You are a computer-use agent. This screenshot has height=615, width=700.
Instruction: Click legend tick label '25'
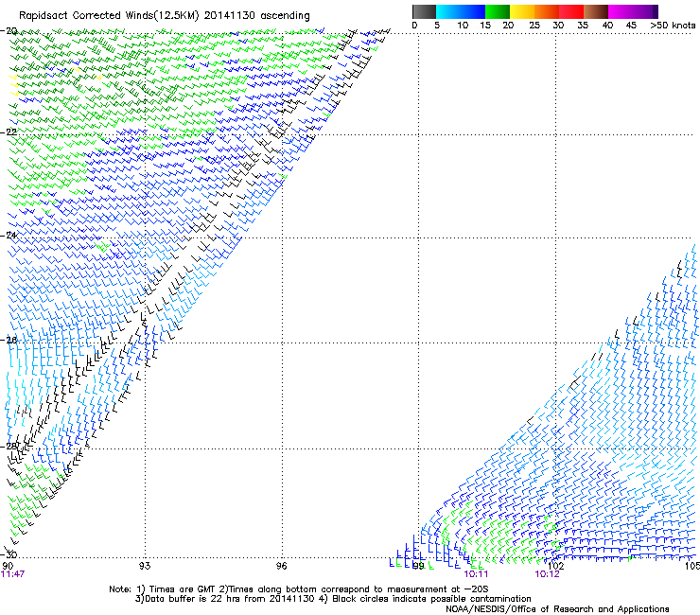click(x=534, y=26)
